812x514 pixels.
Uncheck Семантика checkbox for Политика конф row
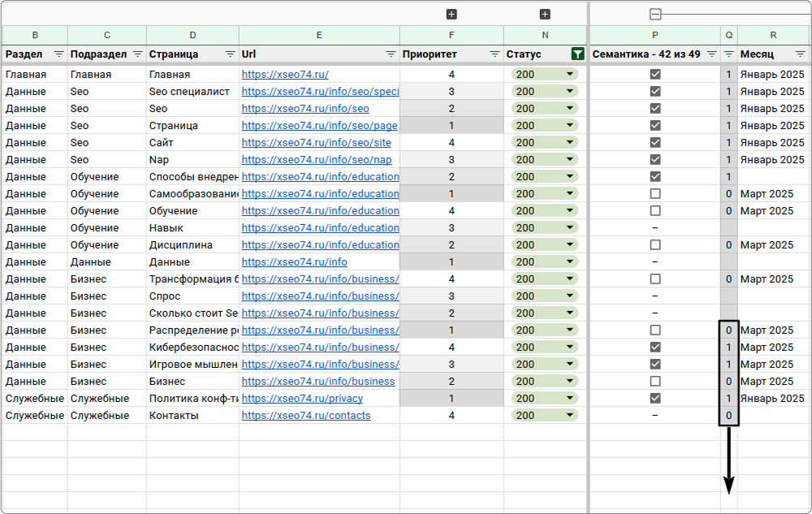[655, 398]
